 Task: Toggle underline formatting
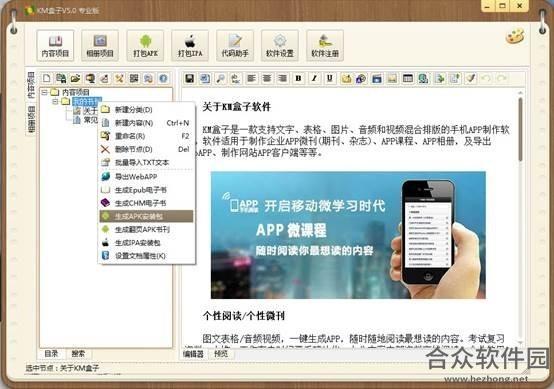(329, 78)
